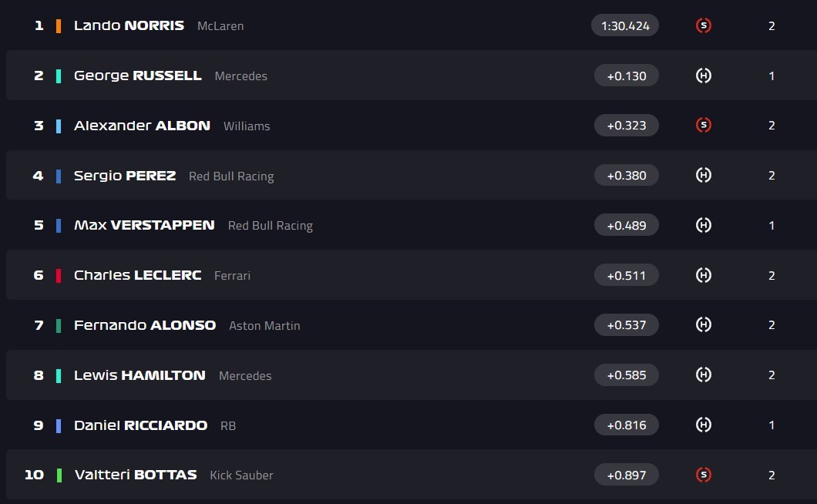Select the Lewis Hamilton results row
Image resolution: width=817 pixels, height=504 pixels.
coord(408,375)
